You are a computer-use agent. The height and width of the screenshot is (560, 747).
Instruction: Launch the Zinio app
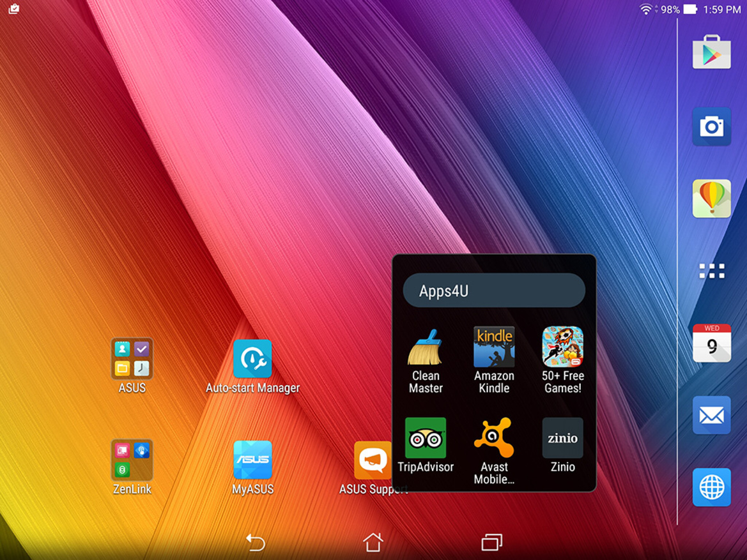pos(562,445)
